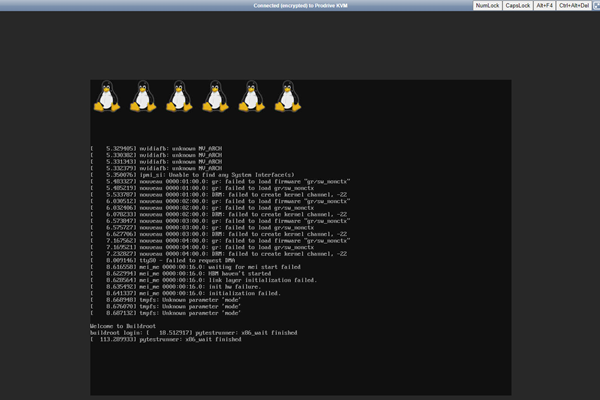Click the 'init hw failure.' log line
This screenshot has width=600, height=400.
pyautogui.click(x=176, y=286)
